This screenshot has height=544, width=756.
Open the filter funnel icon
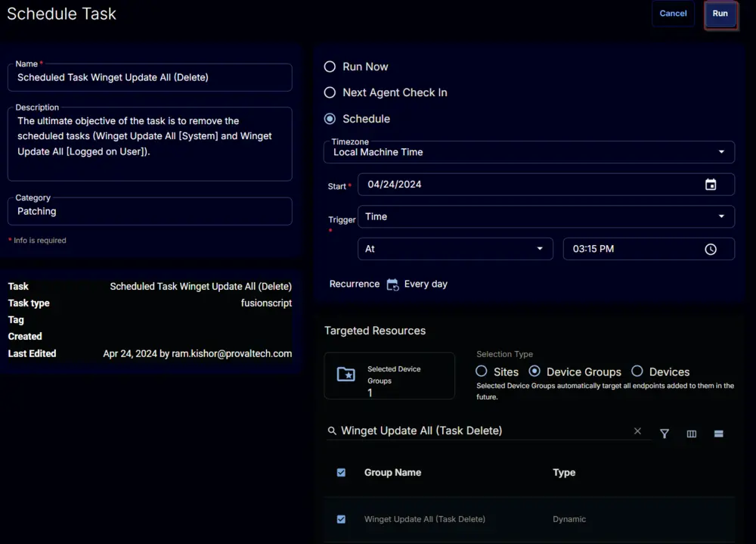[665, 434]
